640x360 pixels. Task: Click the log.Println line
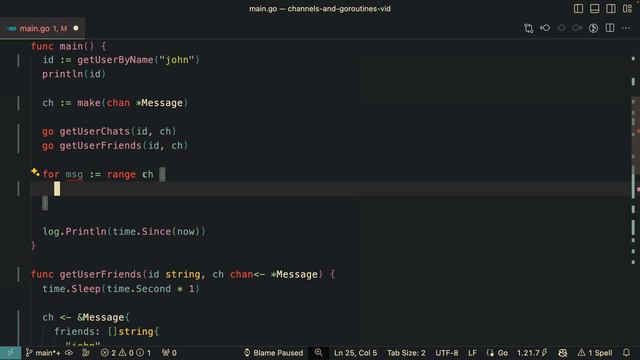124,231
